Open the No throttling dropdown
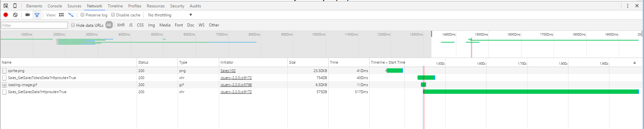Viewport: 644px width, 129px height. pyautogui.click(x=170, y=15)
